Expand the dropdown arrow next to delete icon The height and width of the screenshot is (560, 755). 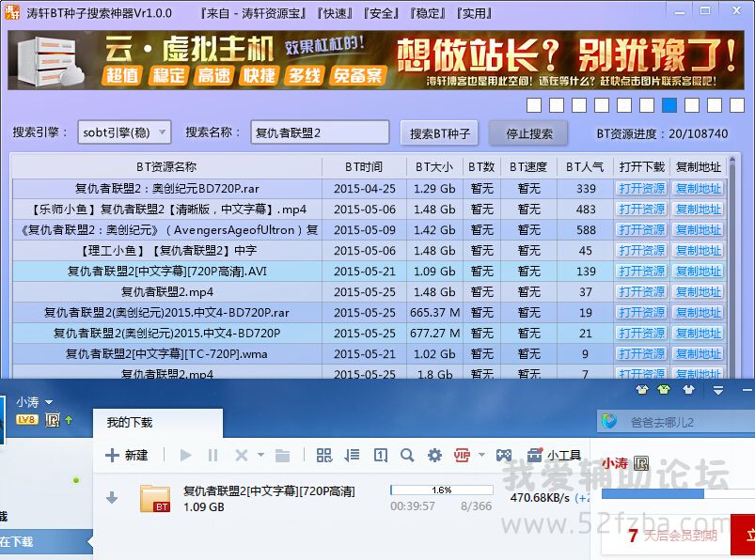click(260, 456)
